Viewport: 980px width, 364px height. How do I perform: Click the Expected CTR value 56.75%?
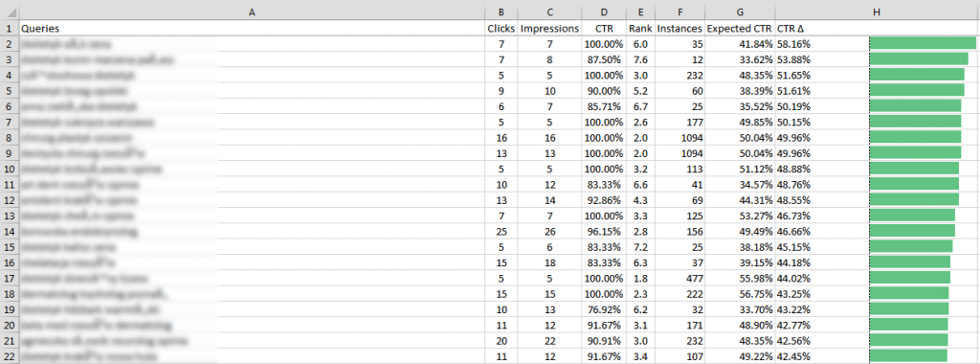755,294
